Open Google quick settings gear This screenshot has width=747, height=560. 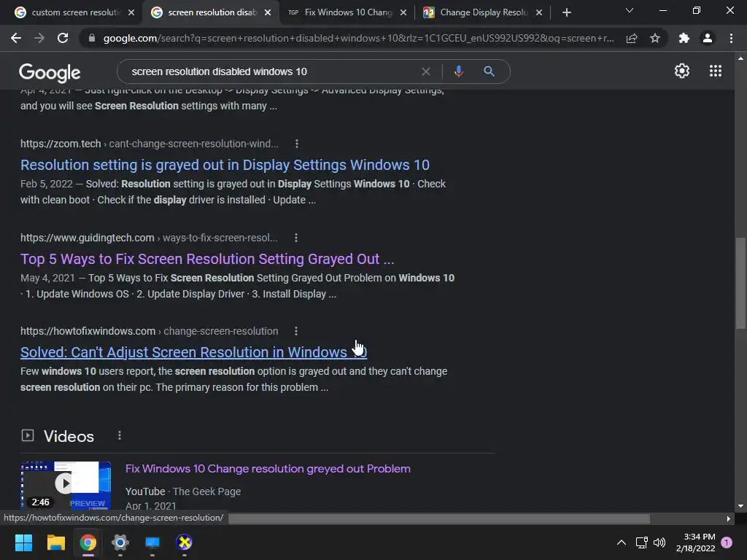tap(682, 71)
